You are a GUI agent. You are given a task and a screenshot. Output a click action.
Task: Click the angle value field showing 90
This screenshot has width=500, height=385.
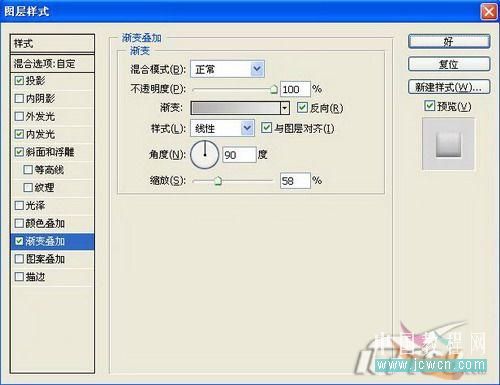239,155
